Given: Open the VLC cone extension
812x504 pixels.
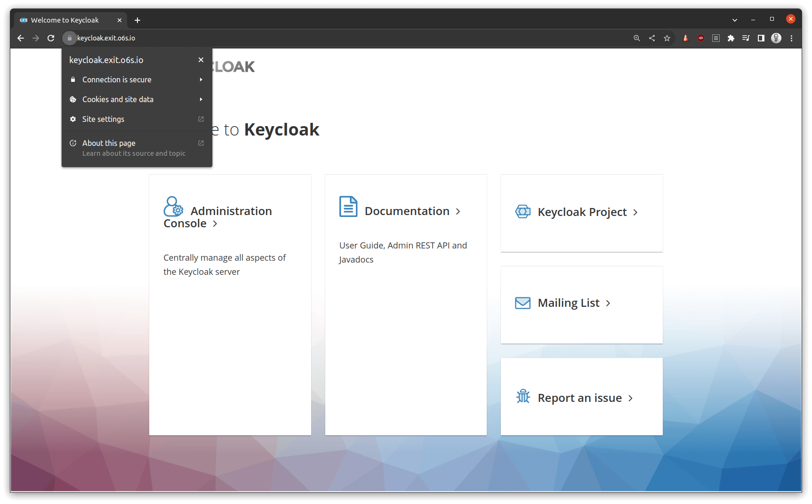Looking at the screenshot, I should coord(686,38).
